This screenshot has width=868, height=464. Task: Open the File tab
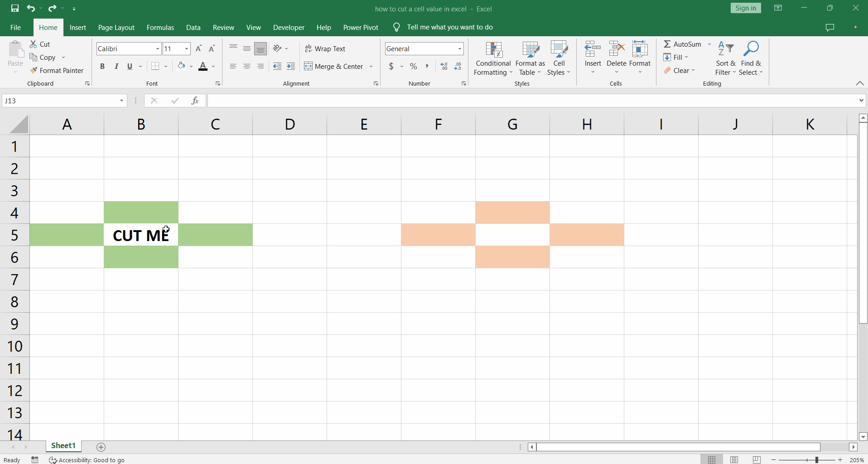[15, 27]
